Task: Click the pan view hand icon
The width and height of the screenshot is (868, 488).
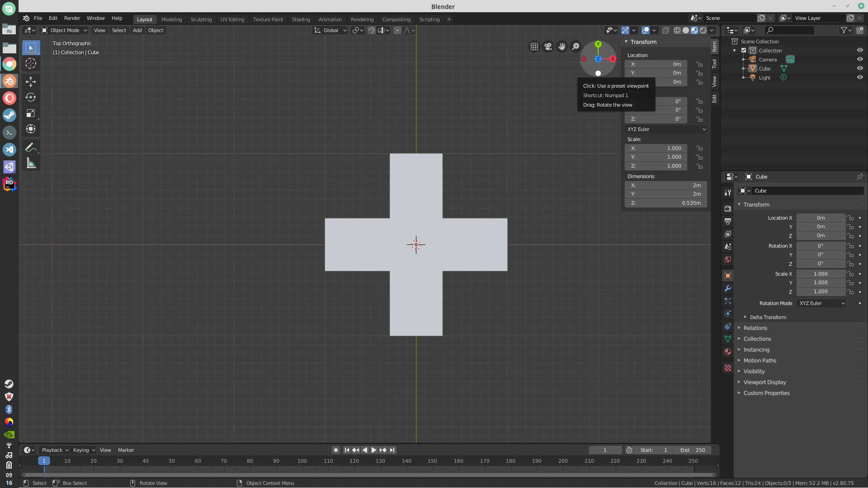Action: point(562,47)
